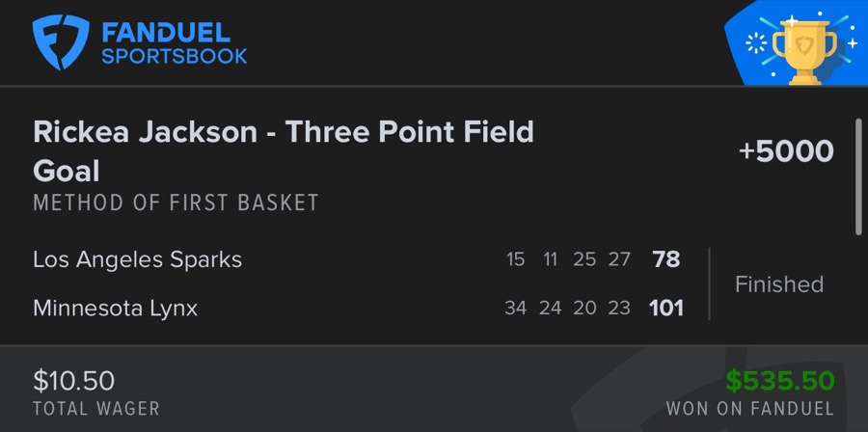Click the Lynx third quarter score 20
This screenshot has height=432, width=868.
584,309
